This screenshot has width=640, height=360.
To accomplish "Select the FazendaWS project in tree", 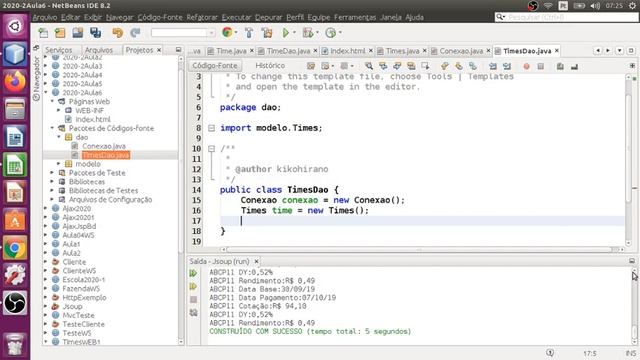I will (81, 289).
